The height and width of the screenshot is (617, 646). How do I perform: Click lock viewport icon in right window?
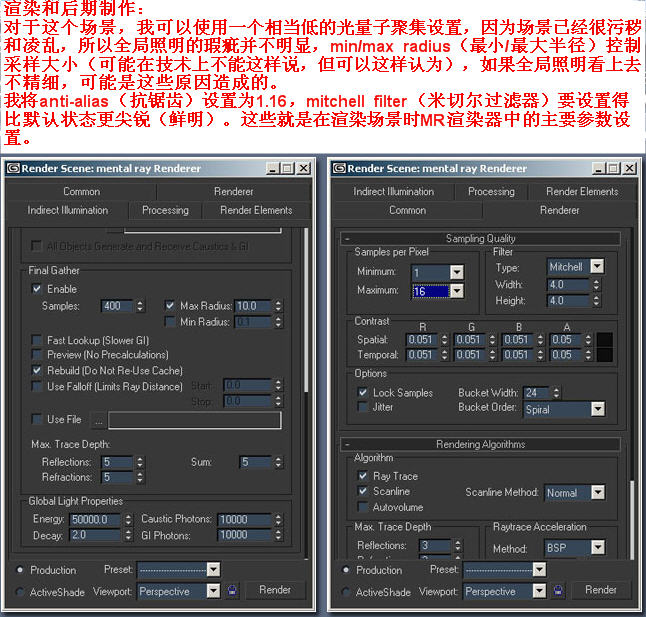pos(558,591)
